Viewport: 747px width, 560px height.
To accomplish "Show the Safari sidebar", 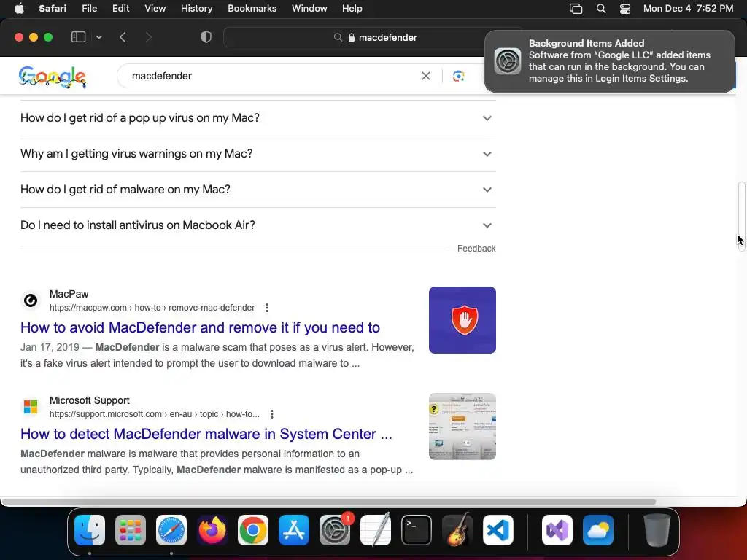I will click(78, 37).
